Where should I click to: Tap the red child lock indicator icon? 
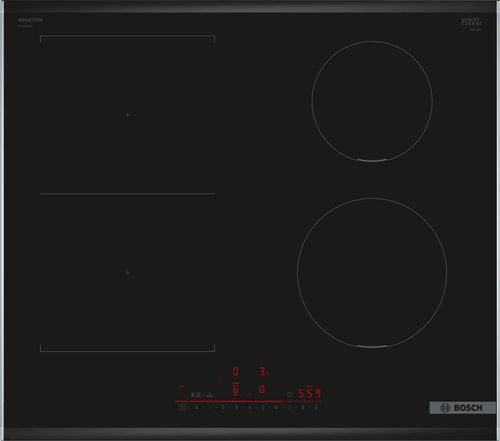pyautogui.click(x=181, y=387)
